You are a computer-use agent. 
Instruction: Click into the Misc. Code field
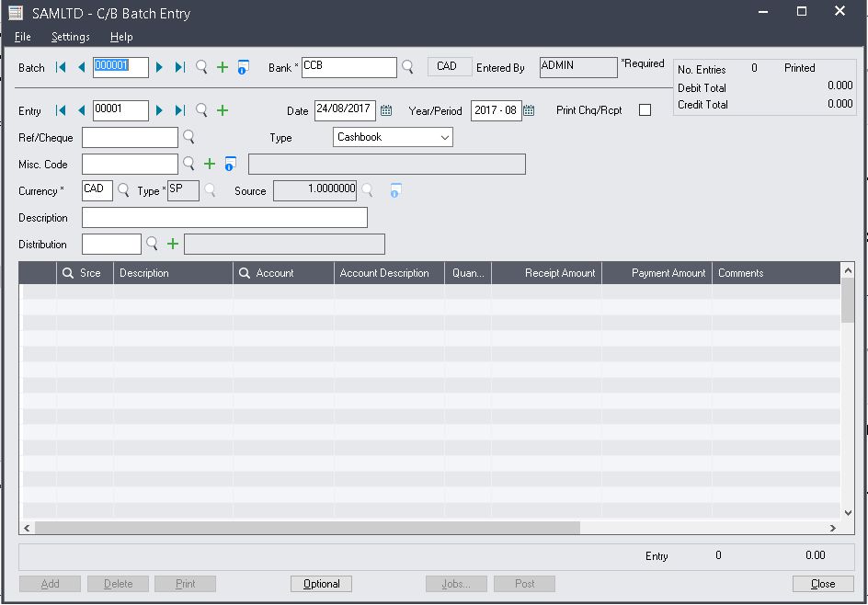pos(130,164)
